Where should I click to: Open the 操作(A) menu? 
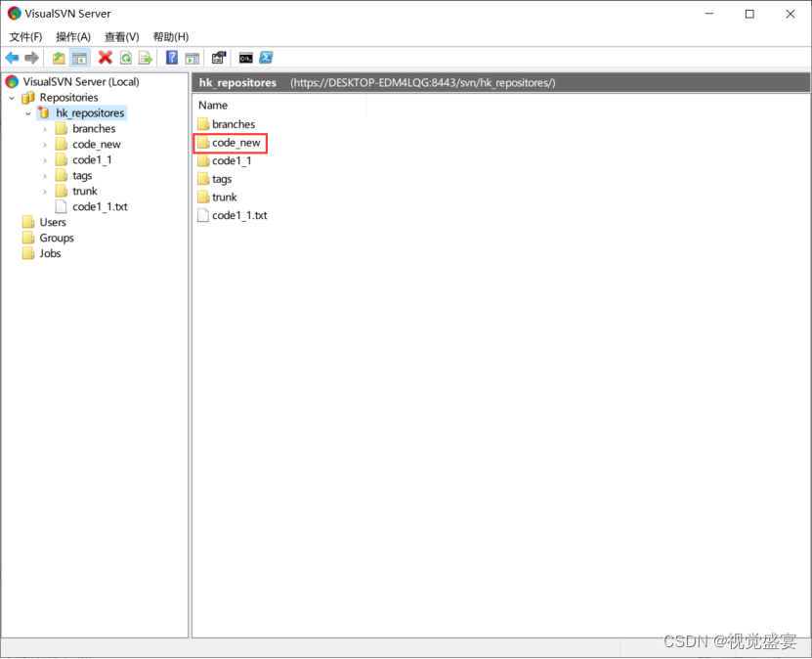pyautogui.click(x=73, y=37)
